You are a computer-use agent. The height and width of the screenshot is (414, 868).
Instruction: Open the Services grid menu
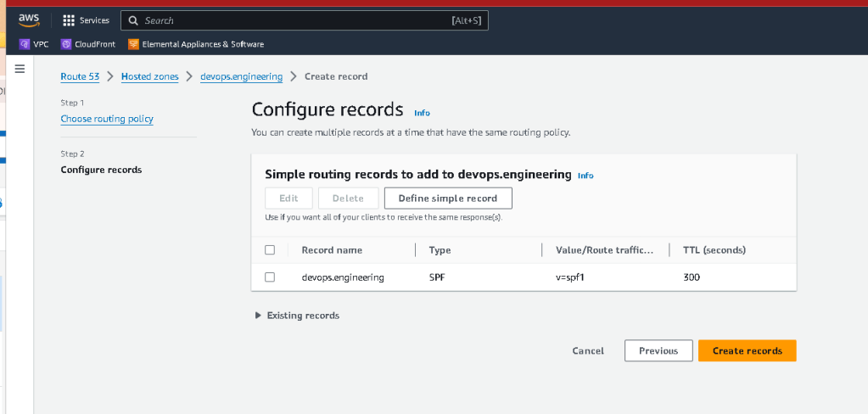(x=69, y=20)
